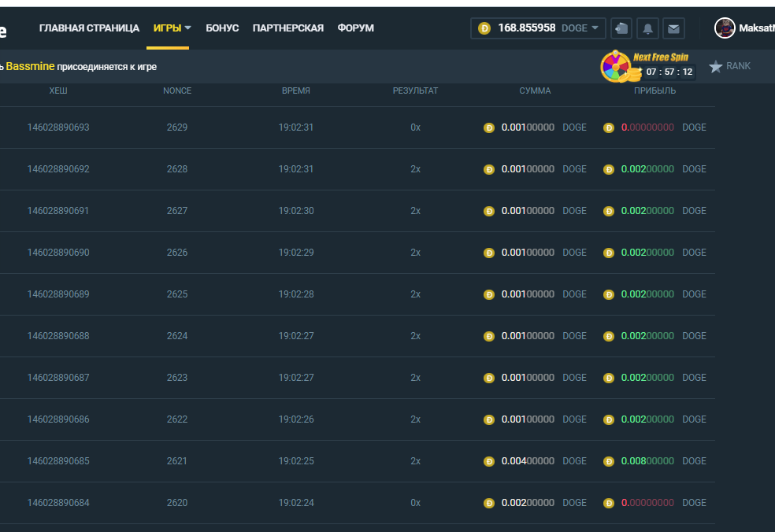
Task: Open the ПАРТНЕРСКАЯ section
Action: tap(288, 28)
